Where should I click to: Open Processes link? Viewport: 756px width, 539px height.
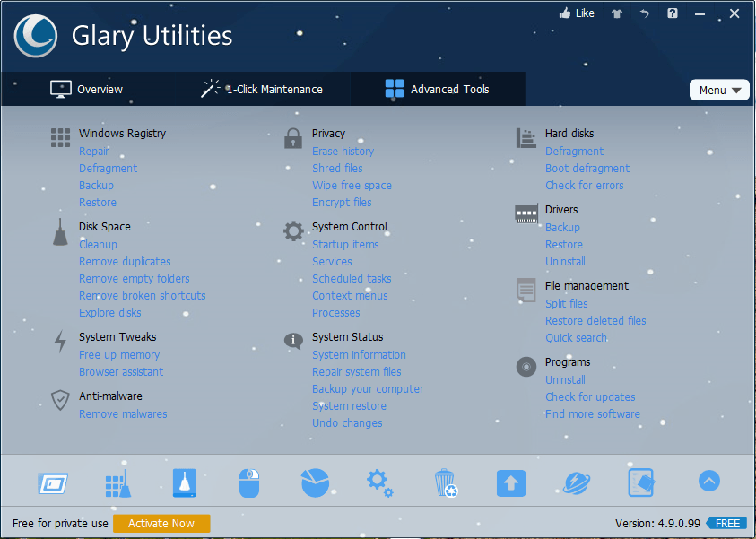[335, 312]
